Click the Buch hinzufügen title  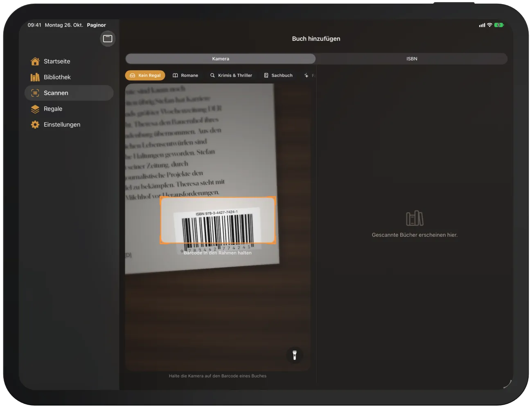click(316, 39)
